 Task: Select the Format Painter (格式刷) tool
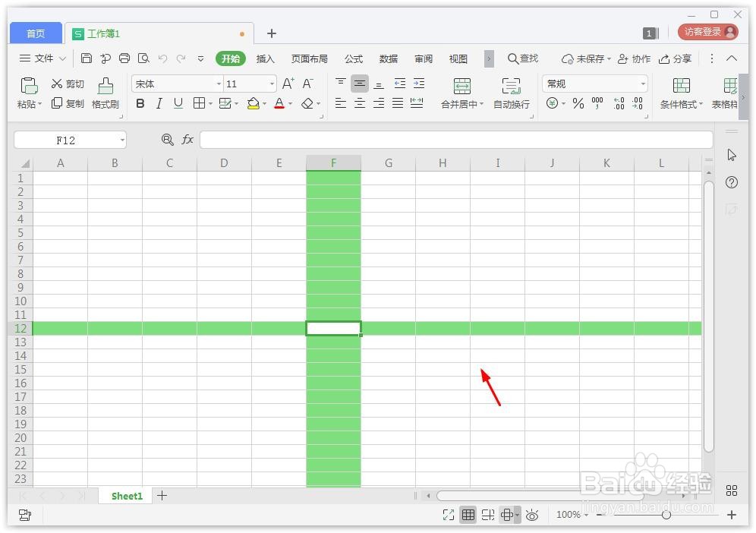click(106, 93)
